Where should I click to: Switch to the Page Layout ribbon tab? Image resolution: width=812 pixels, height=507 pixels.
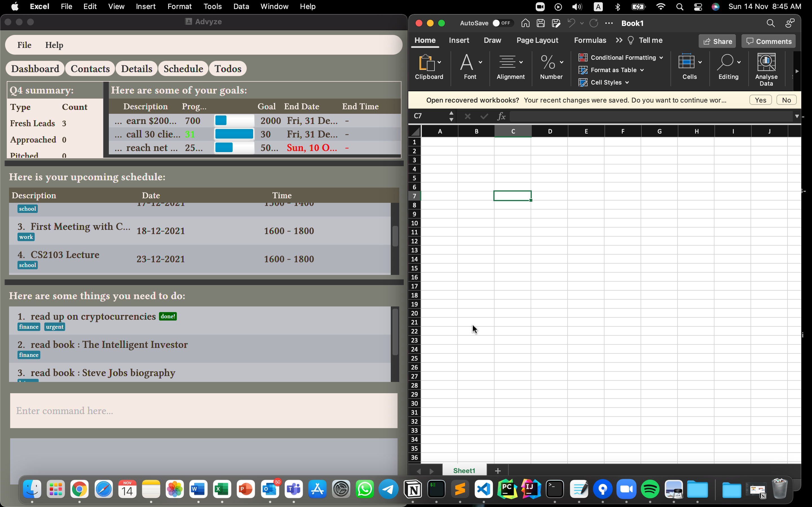pos(537,40)
